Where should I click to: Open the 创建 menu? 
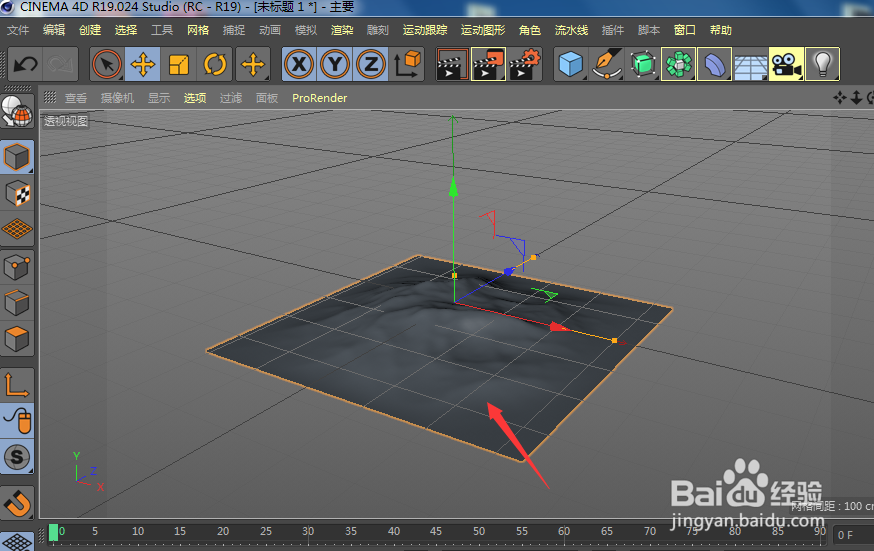90,30
